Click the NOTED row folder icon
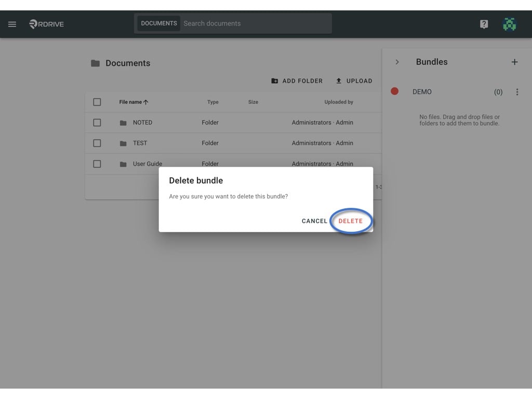Viewport: 532px width, 399px height. [x=123, y=123]
